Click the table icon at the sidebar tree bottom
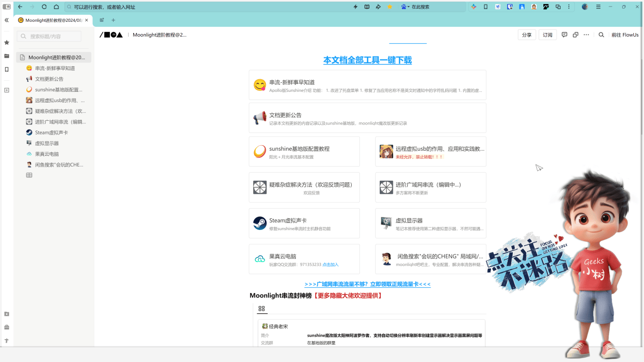 29,175
